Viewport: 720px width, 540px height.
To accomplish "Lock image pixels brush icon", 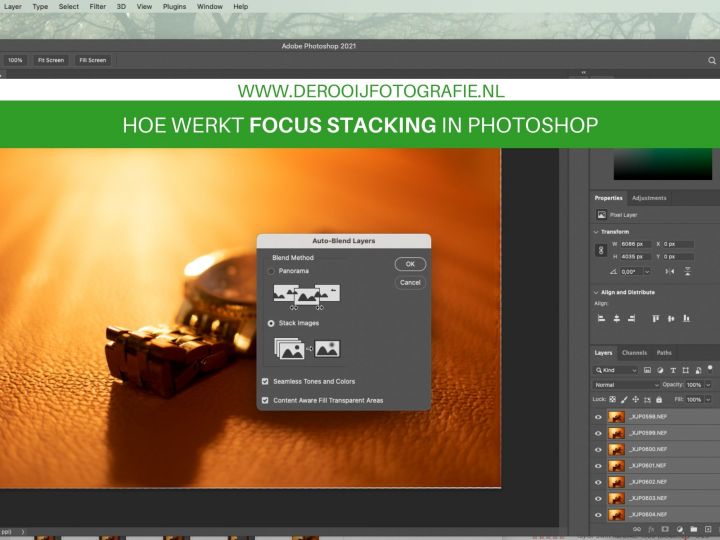I will coord(624,399).
